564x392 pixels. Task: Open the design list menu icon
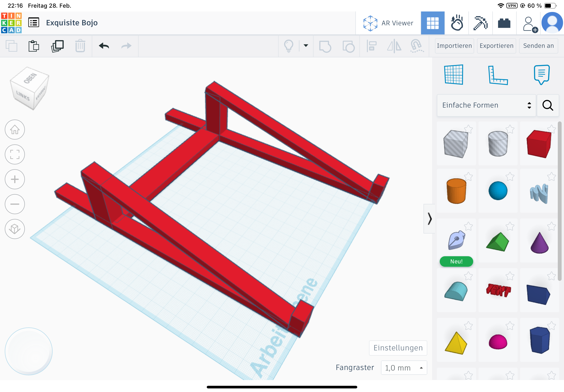coord(34,23)
